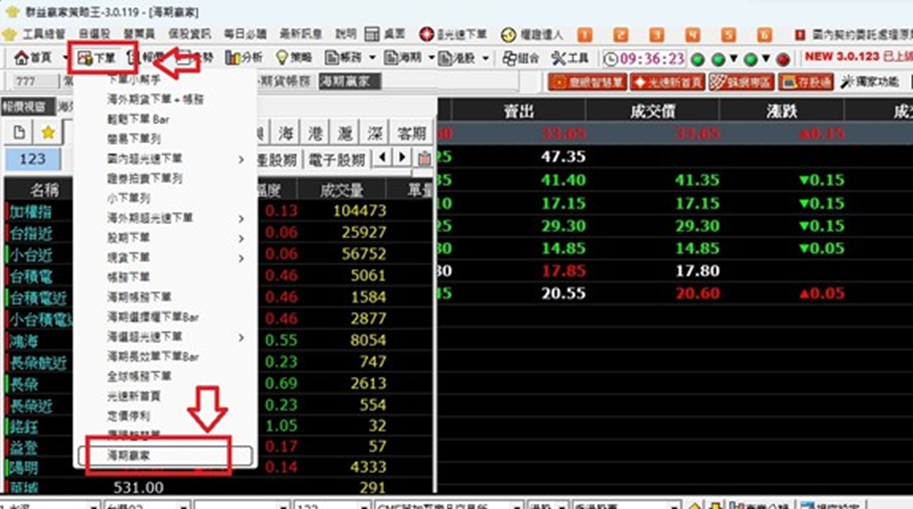Image resolution: width=913 pixels, height=509 pixels.
Task: Expand 海選超光速下單 submenu
Action: 241,337
